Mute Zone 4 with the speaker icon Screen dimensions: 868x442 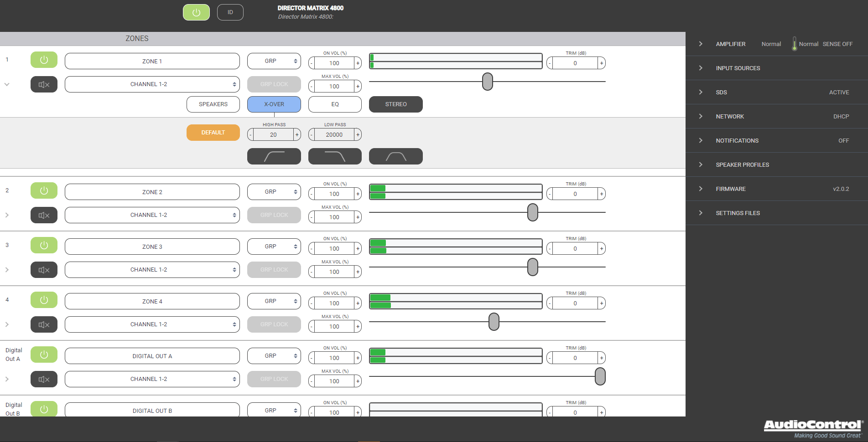(44, 324)
